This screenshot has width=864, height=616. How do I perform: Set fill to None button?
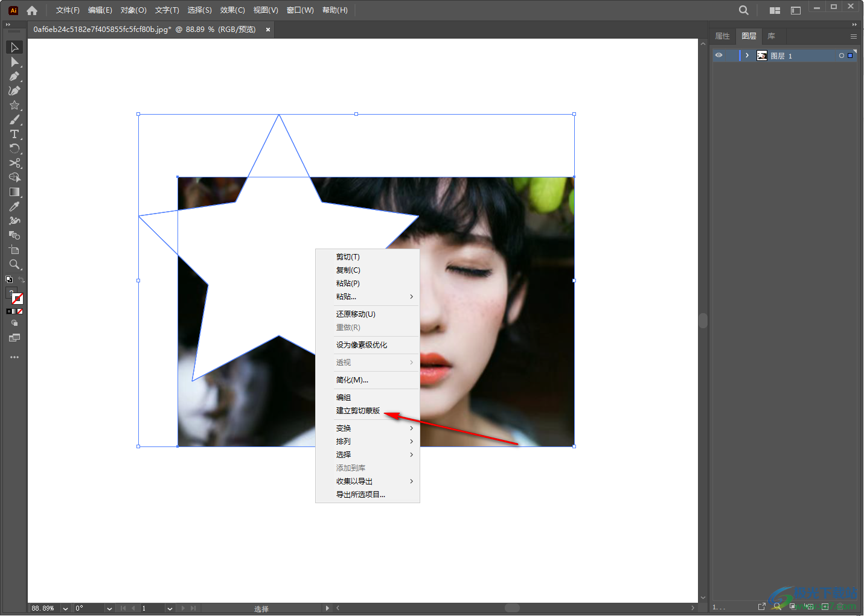tap(20, 311)
